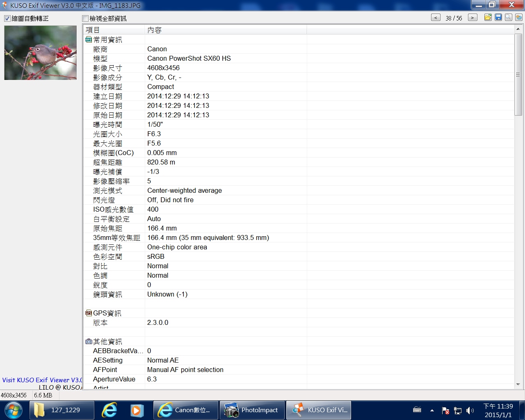
Task: Select 色彩空間 sRGB row
Action: pos(298,256)
